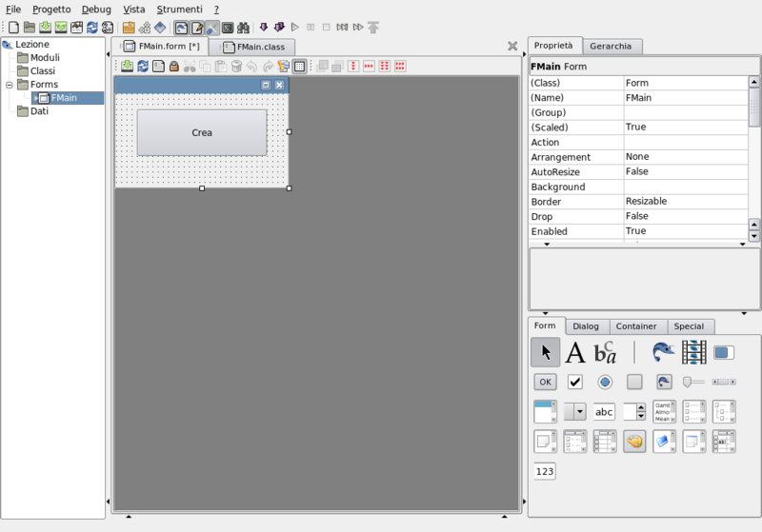Pick the ColorButton palette control
The width and height of the screenshot is (762, 532).
tap(634, 442)
